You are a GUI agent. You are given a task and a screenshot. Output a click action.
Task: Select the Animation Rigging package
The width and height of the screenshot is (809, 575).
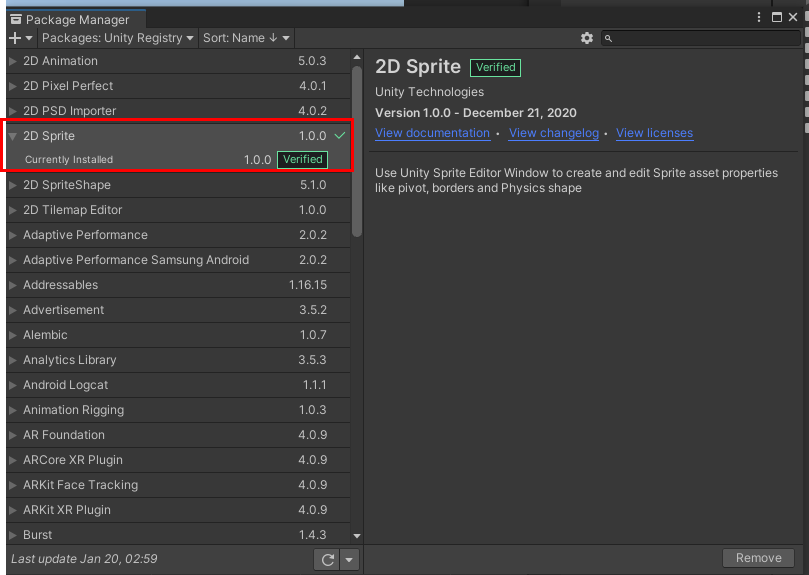click(178, 410)
